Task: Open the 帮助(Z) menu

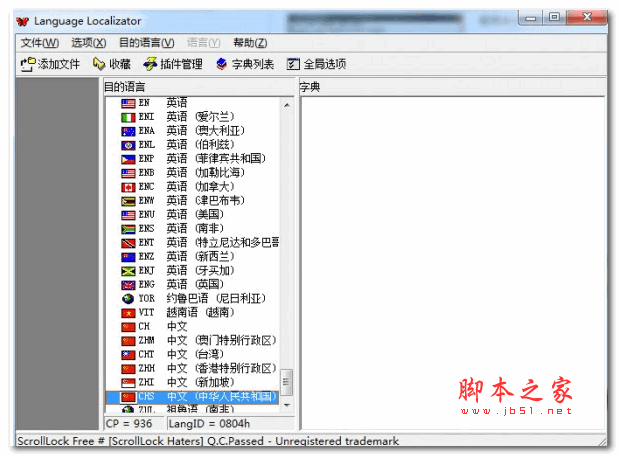Action: click(x=250, y=43)
